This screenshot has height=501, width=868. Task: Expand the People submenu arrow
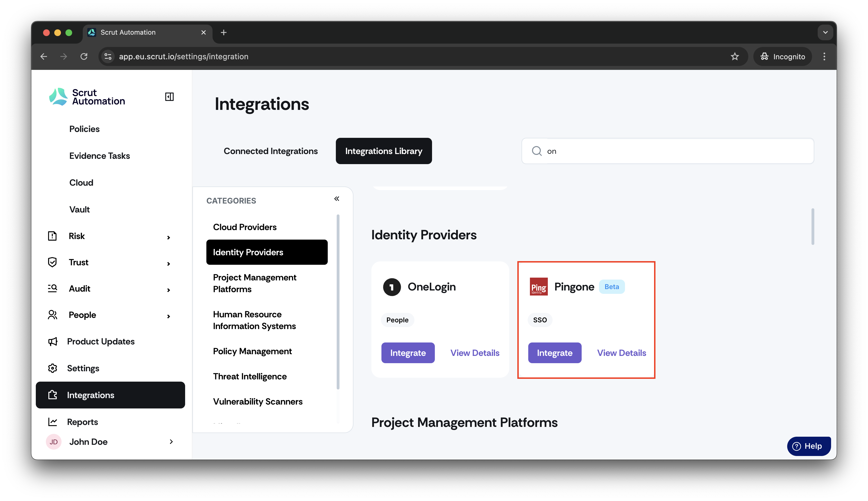pyautogui.click(x=168, y=316)
